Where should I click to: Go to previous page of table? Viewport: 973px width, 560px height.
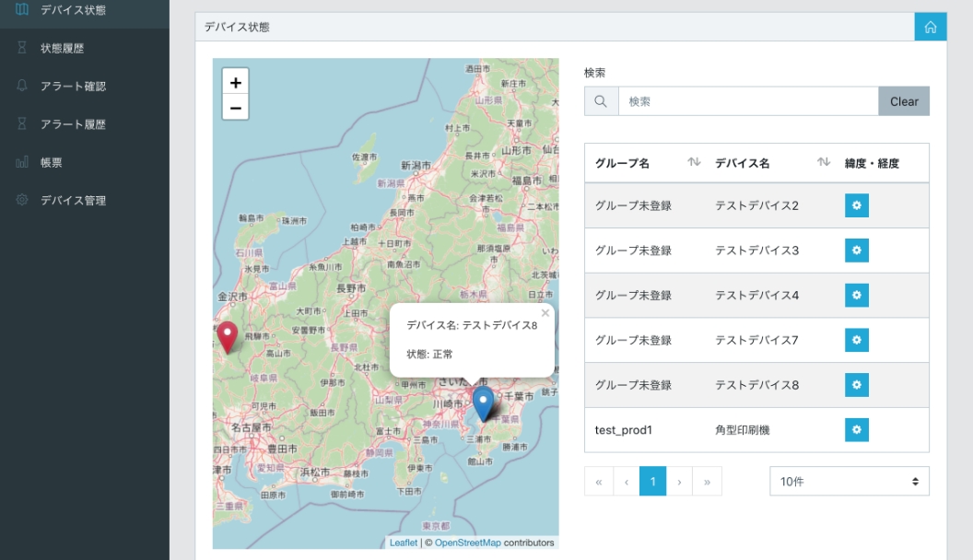[627, 481]
